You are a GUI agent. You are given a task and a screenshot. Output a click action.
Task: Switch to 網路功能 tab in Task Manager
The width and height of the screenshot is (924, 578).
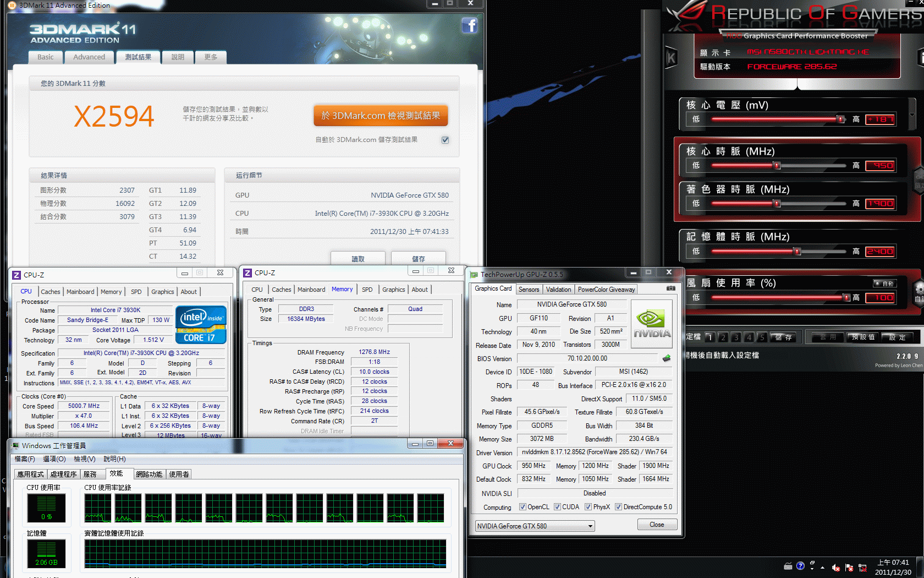tap(149, 474)
